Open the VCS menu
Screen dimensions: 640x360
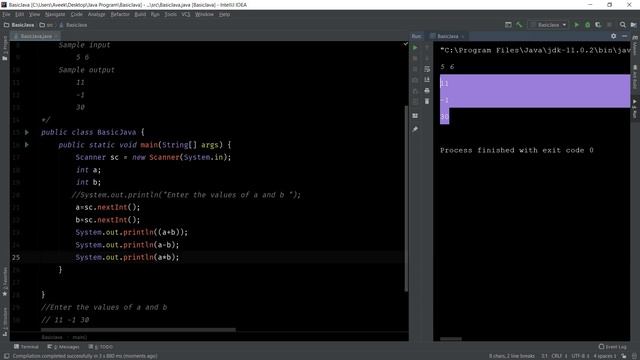pyautogui.click(x=186, y=14)
